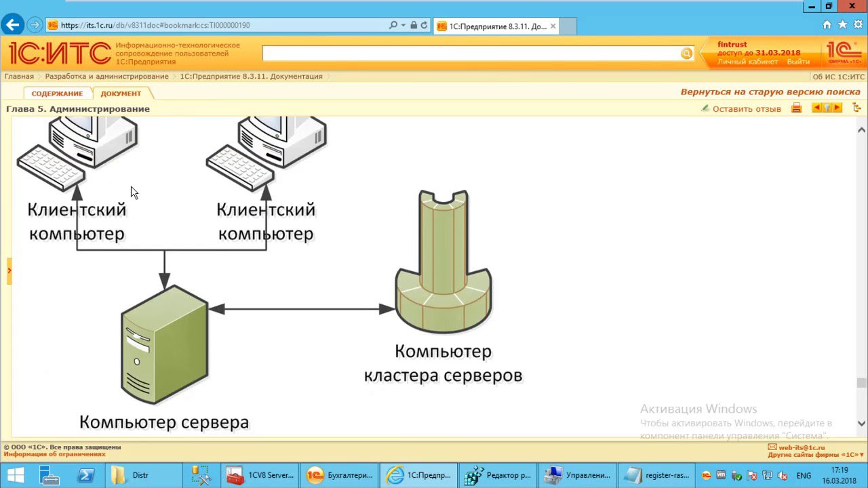Click the muted volume tray icon
Viewport: 868px width, 488px height.
tap(782, 476)
